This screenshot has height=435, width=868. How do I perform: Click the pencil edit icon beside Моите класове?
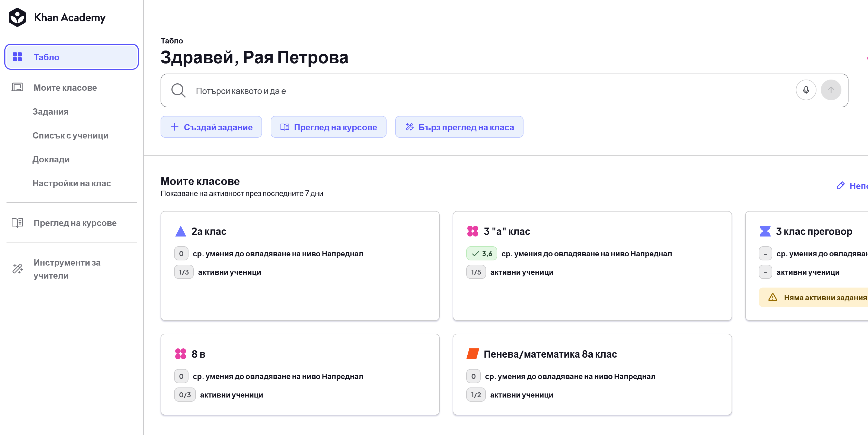[840, 185]
